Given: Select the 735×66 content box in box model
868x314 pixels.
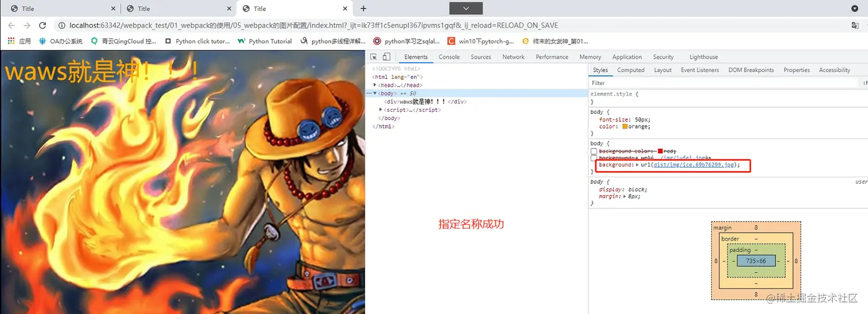Looking at the screenshot, I should click(x=756, y=261).
